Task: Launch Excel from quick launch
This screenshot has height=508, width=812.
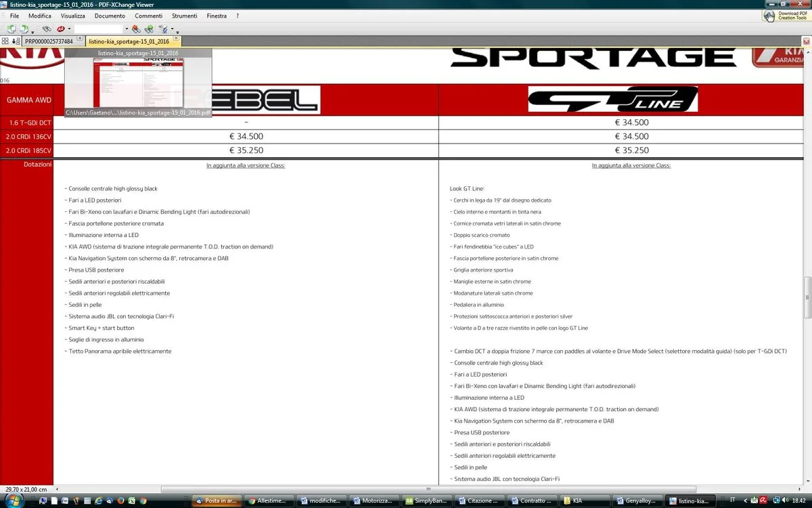Action: [131, 501]
